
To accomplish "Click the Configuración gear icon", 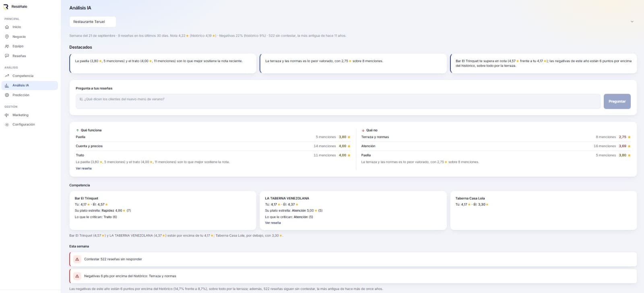I will (7, 125).
